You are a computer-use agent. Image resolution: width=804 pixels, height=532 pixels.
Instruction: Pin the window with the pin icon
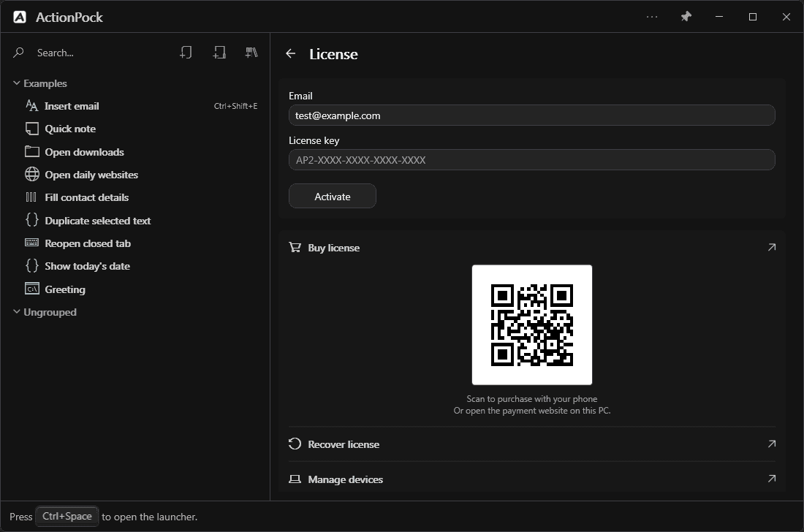pyautogui.click(x=686, y=17)
